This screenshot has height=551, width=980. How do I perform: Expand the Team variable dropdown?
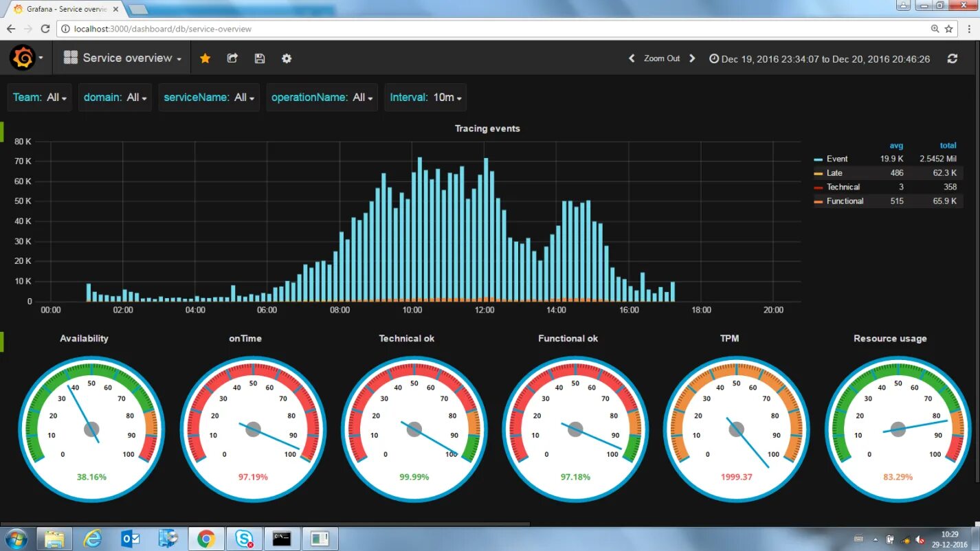39,97
